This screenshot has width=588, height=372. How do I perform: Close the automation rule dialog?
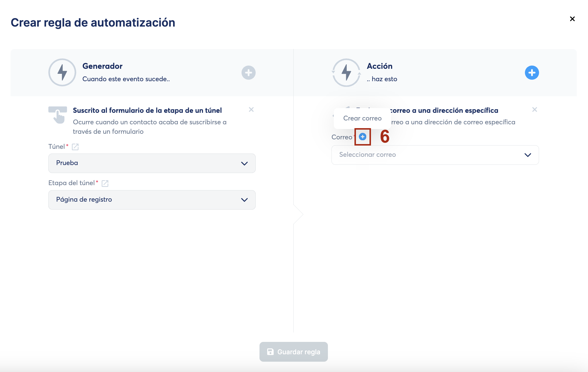572,19
